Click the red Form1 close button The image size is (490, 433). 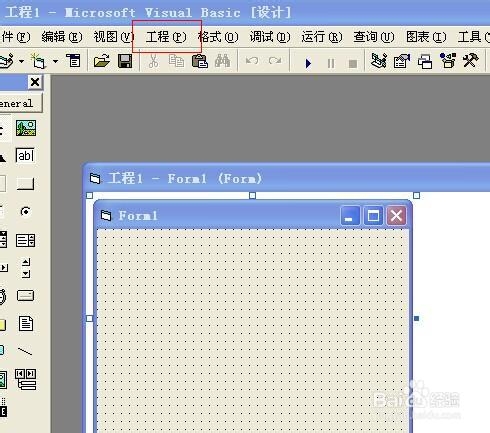click(396, 216)
